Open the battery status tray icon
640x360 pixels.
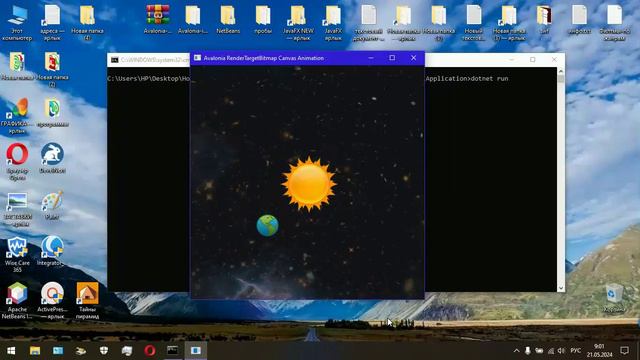tap(539, 351)
